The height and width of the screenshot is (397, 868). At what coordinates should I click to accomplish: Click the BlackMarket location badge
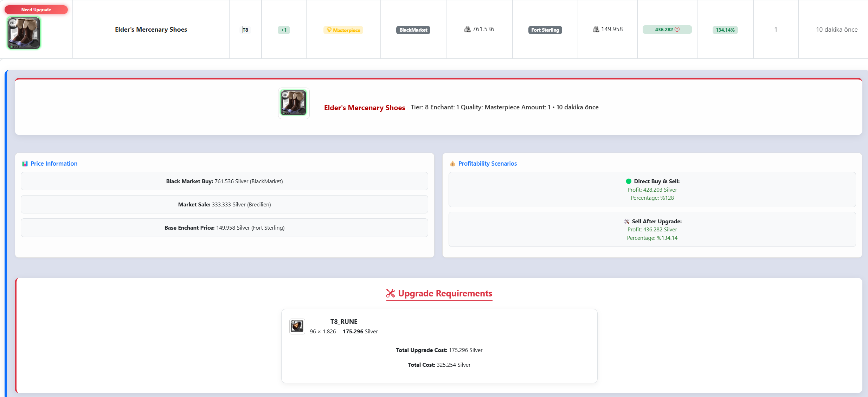click(x=413, y=30)
